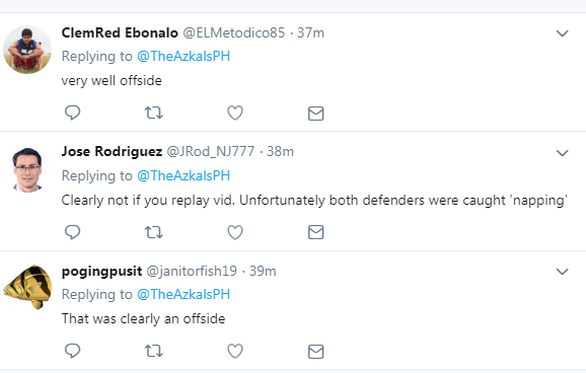View ClemRed Ebonalo's profile picture

coord(27,50)
